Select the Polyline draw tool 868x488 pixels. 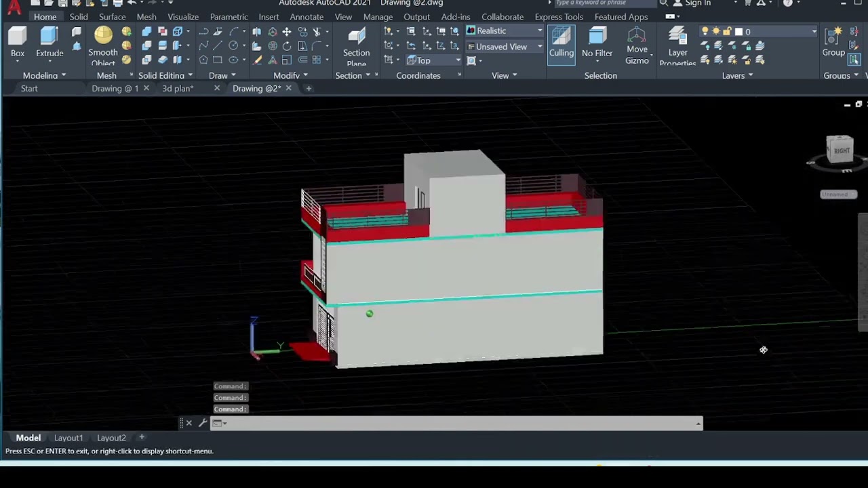coord(203,31)
